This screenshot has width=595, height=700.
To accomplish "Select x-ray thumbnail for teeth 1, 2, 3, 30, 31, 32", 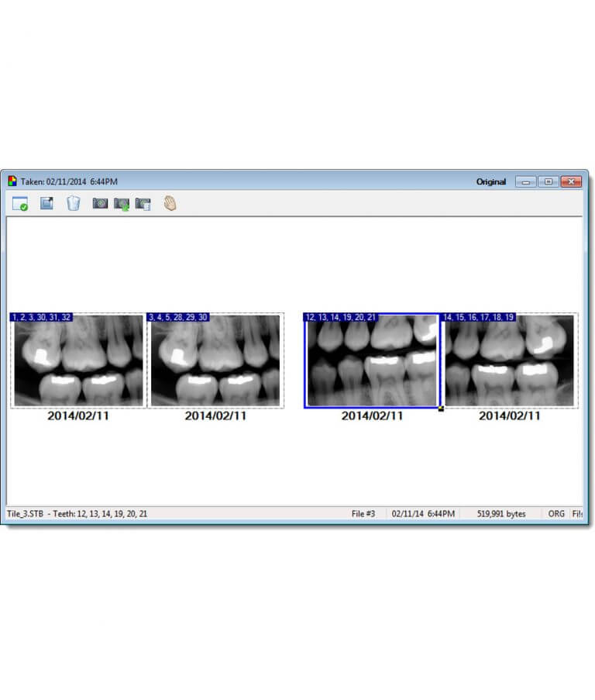I will click(78, 360).
